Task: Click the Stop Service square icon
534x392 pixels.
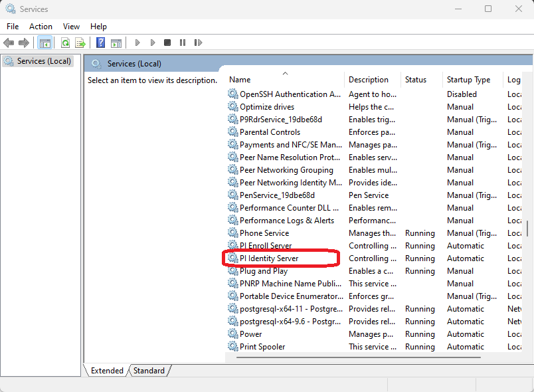Action: [x=167, y=43]
